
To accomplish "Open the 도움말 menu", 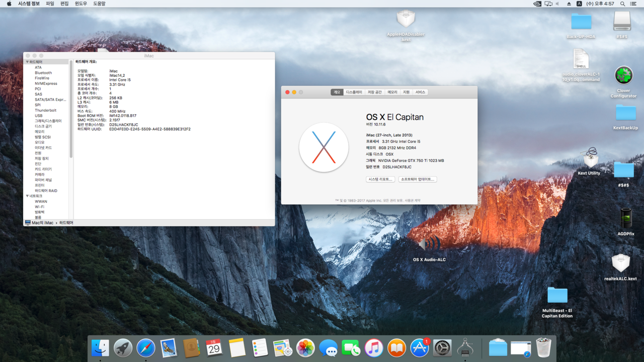I will (x=99, y=4).
